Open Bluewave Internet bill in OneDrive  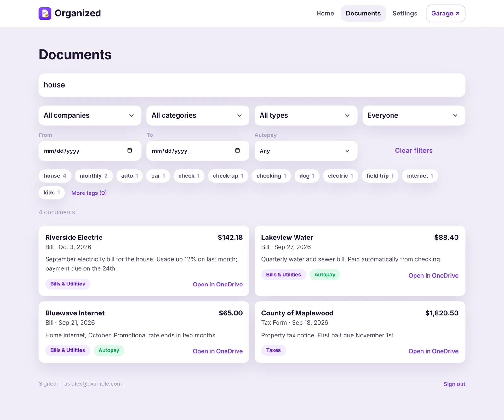click(218, 351)
